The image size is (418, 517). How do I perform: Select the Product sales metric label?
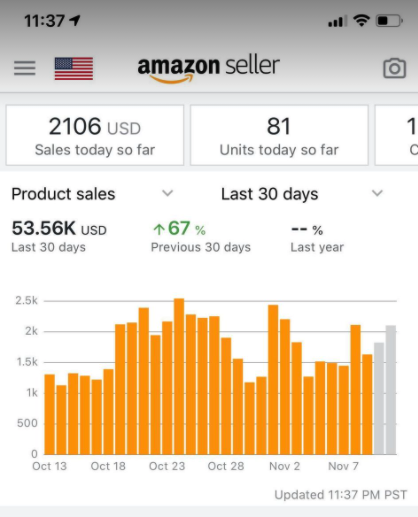(63, 194)
